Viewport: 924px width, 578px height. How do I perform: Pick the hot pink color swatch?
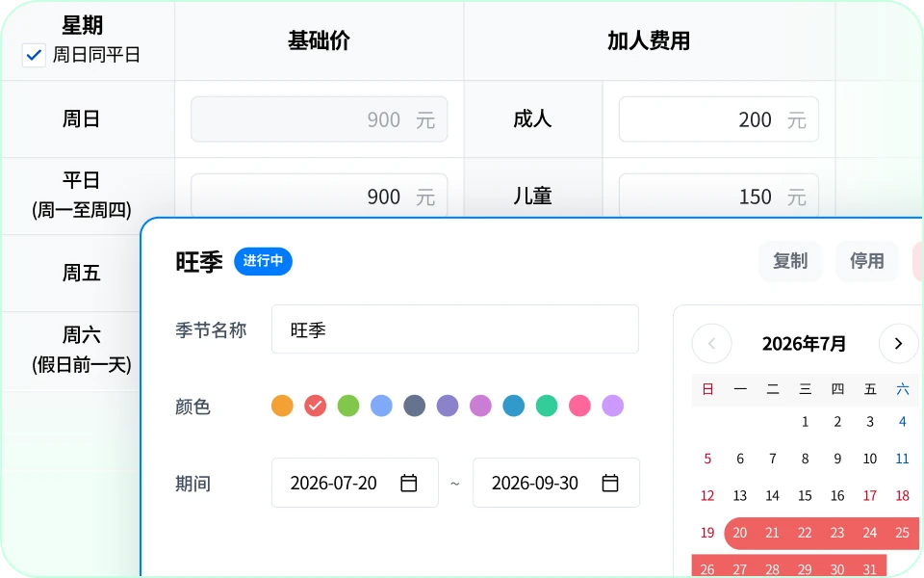coord(579,406)
